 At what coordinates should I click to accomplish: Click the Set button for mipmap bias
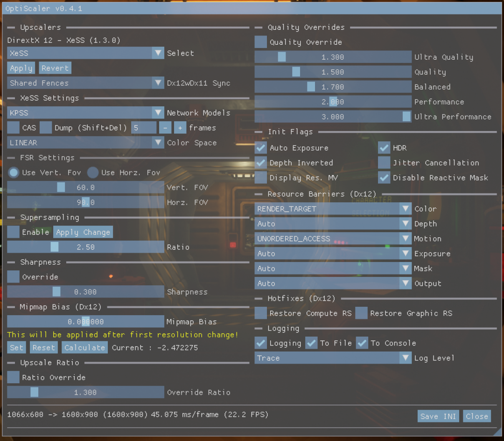tap(17, 348)
